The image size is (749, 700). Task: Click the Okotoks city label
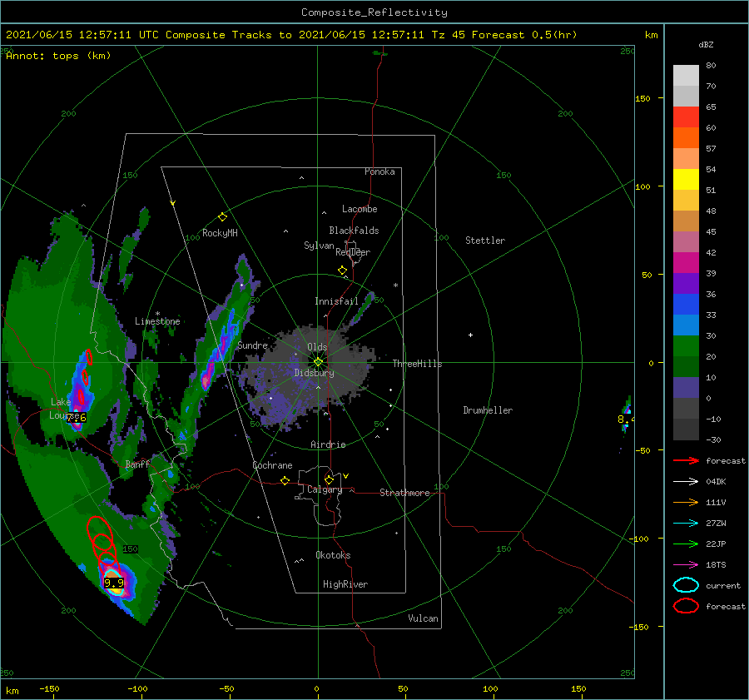click(333, 555)
